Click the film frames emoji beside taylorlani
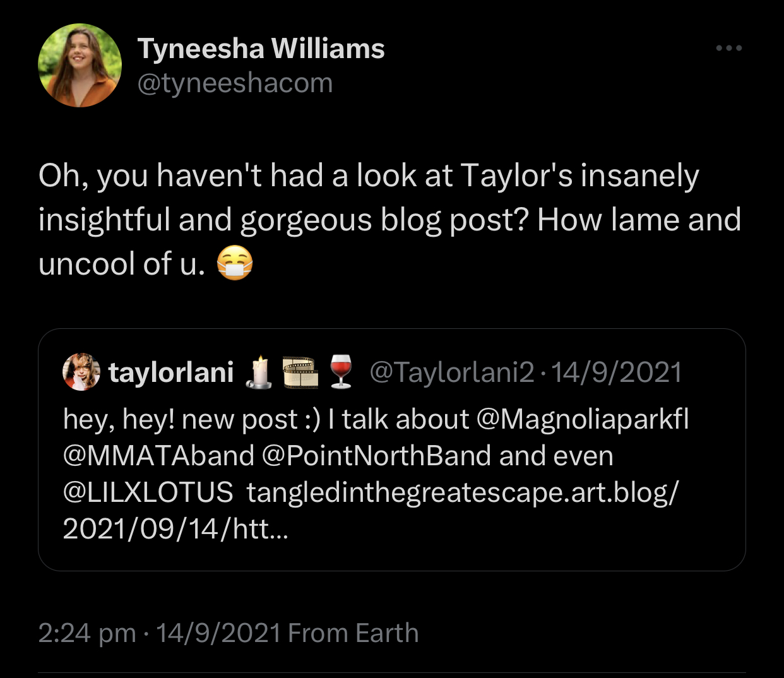 [x=300, y=372]
